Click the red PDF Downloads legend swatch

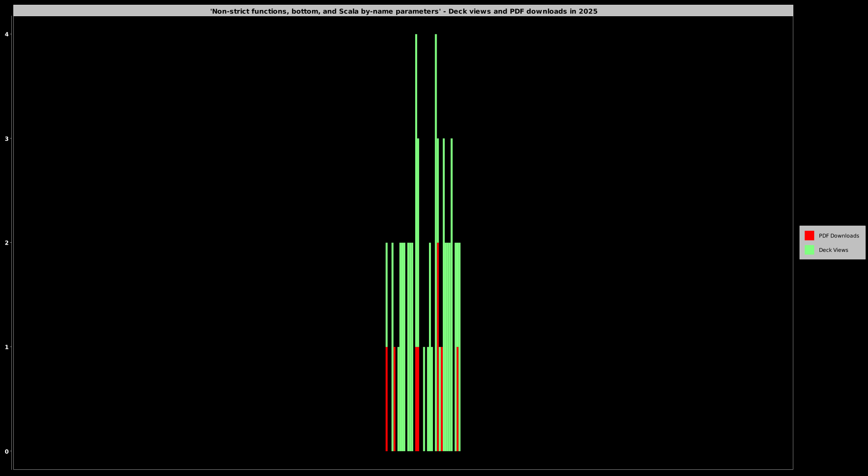tap(809, 236)
